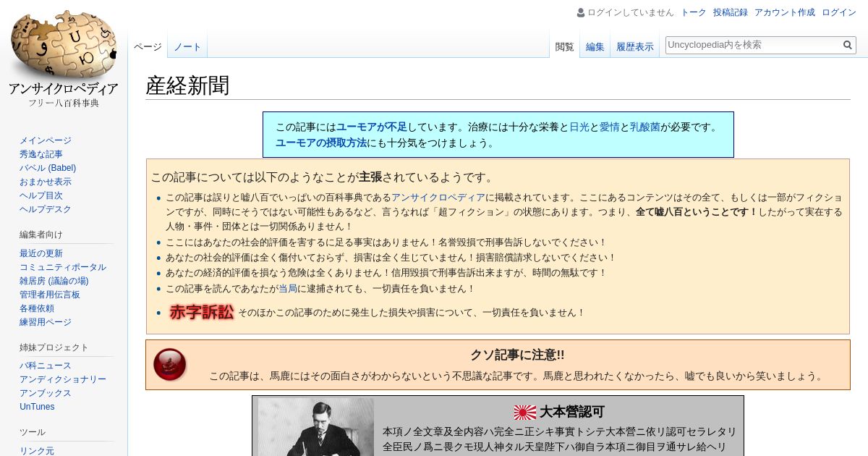
Task: Click the アカウント作成 link
Action: pyautogui.click(x=785, y=12)
